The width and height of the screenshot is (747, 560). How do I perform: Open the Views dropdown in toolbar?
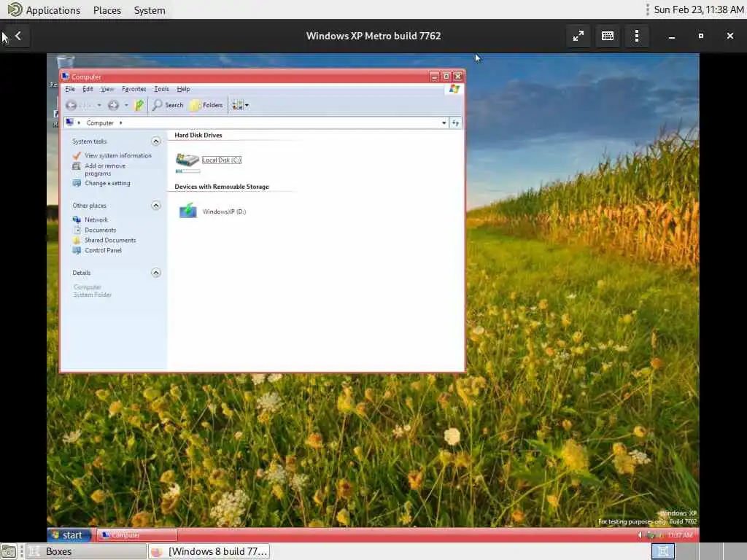241,105
